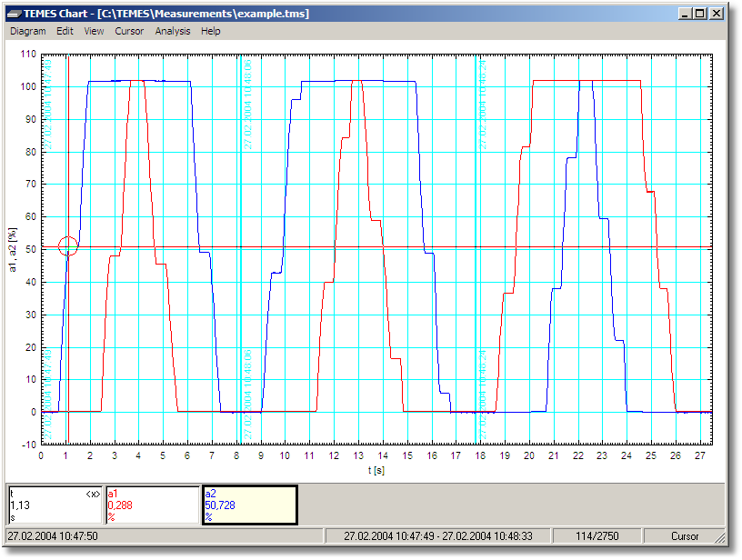Open the Cursor menu
Screen dimensions: 742x560
tap(129, 31)
